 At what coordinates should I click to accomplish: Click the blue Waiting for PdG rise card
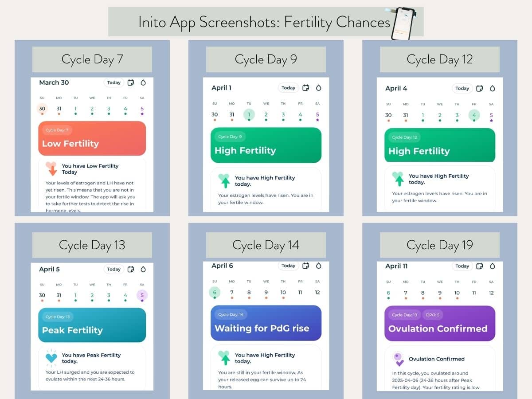pos(266,323)
